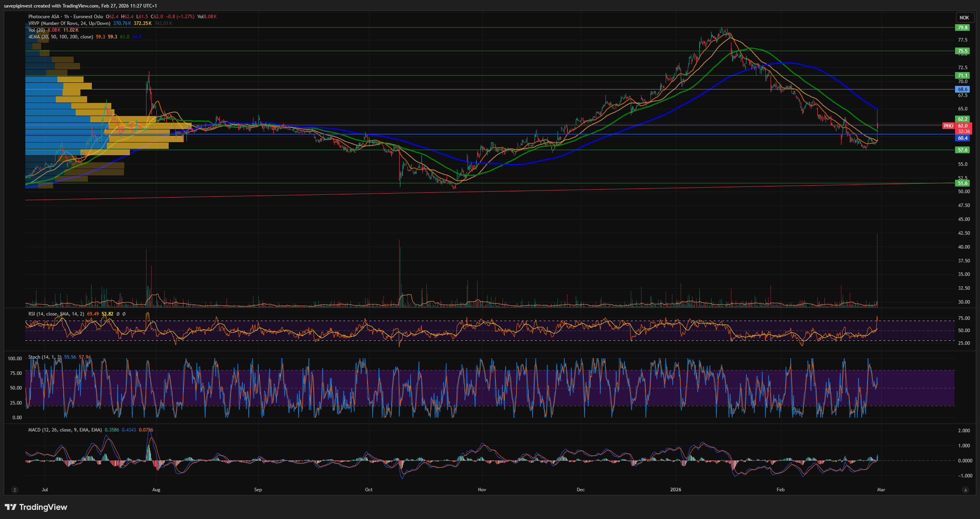Screen dimensions: 980x519
Task: Click the RSI (14, close, SMA) legend
Action: [56, 314]
